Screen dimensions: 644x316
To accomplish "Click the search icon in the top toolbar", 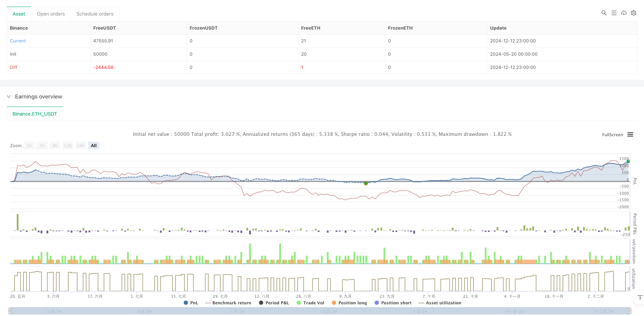I will (604, 13).
